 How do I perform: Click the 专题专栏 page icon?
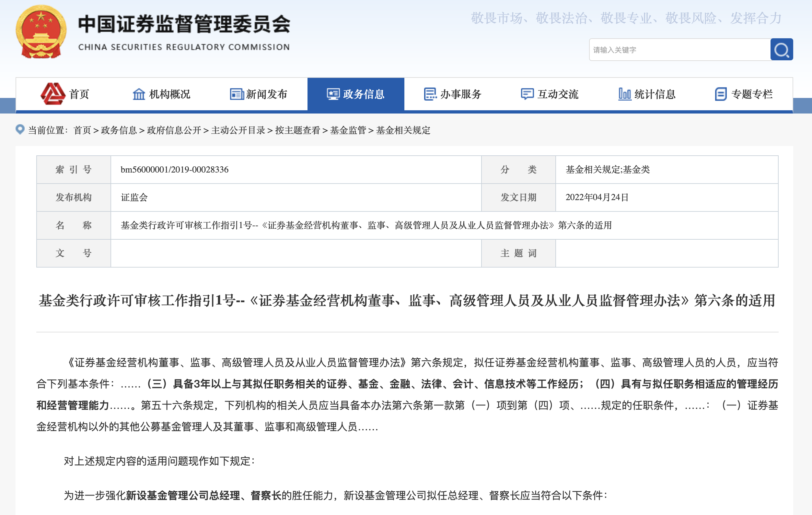point(721,94)
